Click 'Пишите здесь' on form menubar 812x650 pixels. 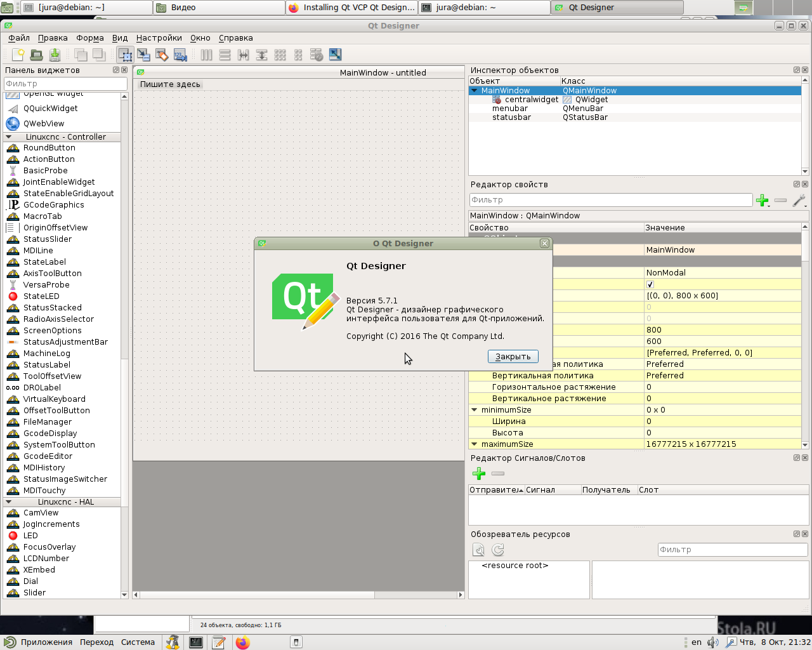(170, 84)
